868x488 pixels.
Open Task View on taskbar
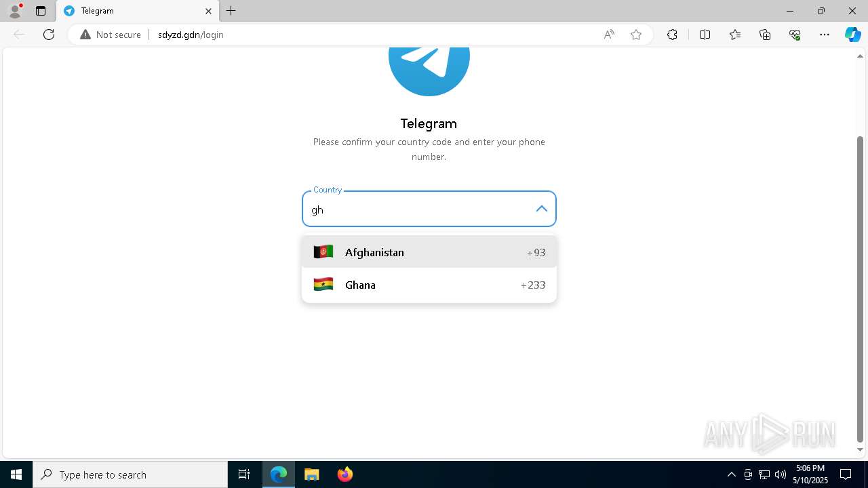pos(244,474)
